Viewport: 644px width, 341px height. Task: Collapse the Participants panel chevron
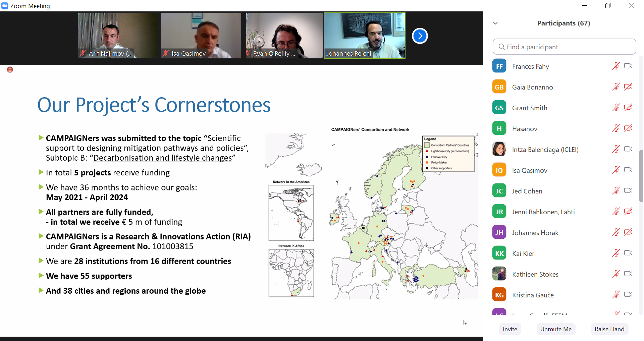(x=495, y=23)
